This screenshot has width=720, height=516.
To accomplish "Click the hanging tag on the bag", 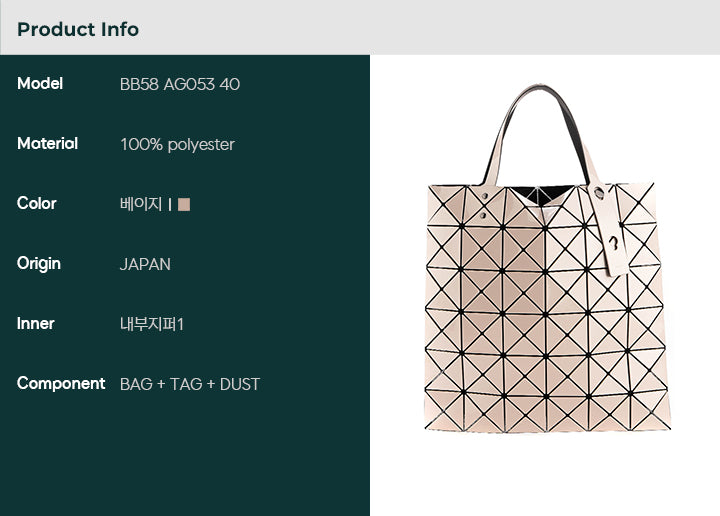I will click(609, 229).
